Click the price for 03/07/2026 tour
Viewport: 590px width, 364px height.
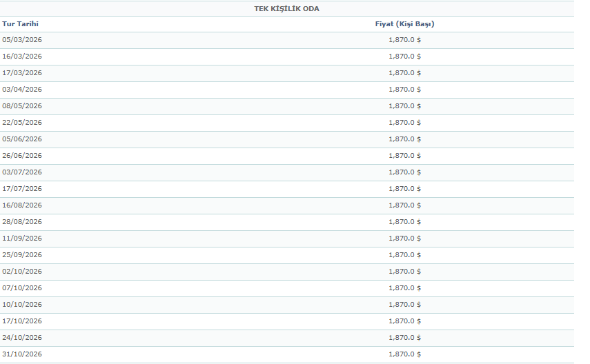tap(404, 172)
